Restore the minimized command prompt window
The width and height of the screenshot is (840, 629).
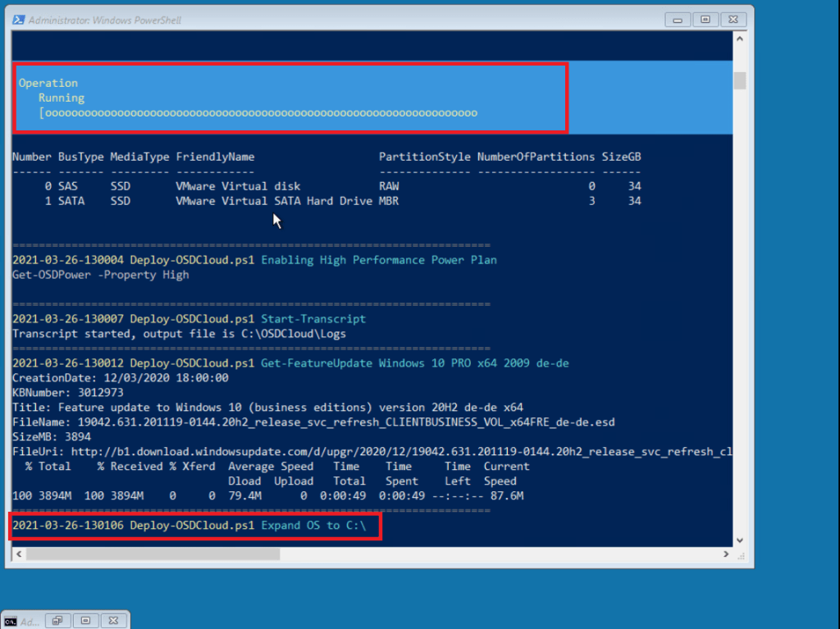pos(59,621)
